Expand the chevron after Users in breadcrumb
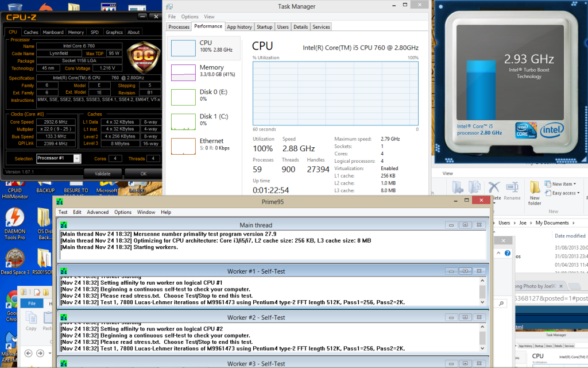 [x=514, y=223]
